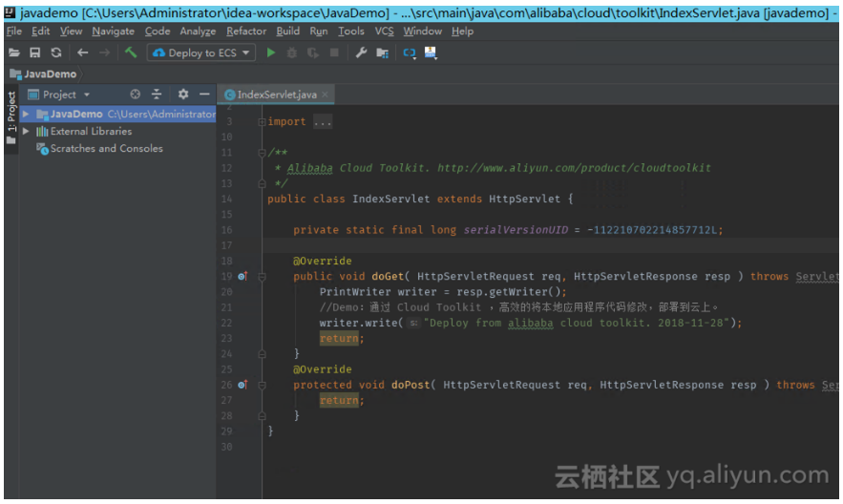
Task: Switch to the IndexServlet.java editor tab
Action: click(276, 94)
